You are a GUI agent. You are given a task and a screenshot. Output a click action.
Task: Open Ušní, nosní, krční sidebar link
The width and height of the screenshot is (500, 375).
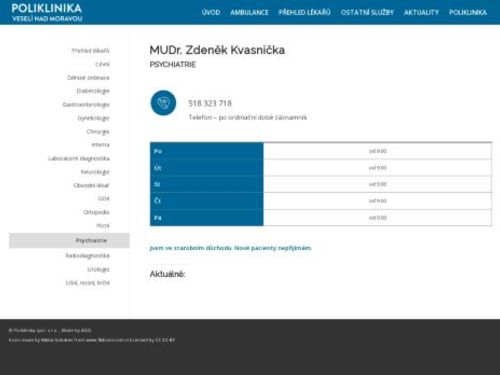[x=88, y=283]
